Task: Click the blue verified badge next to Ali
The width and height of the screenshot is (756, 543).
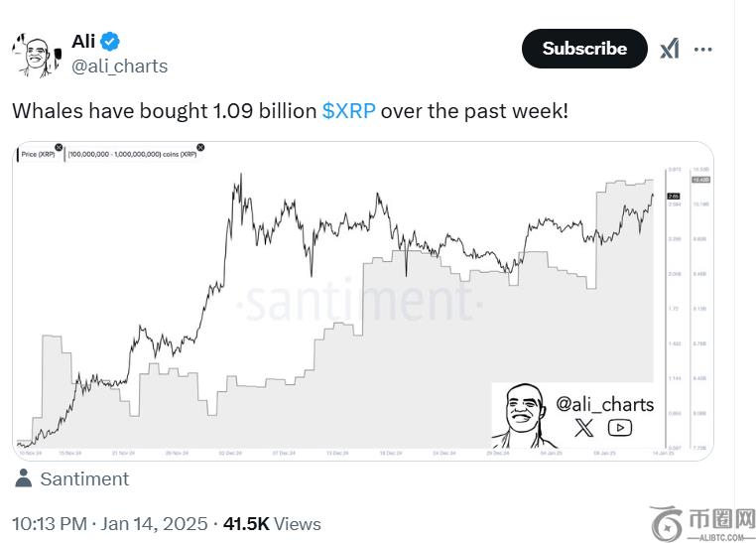Action: coord(111,41)
